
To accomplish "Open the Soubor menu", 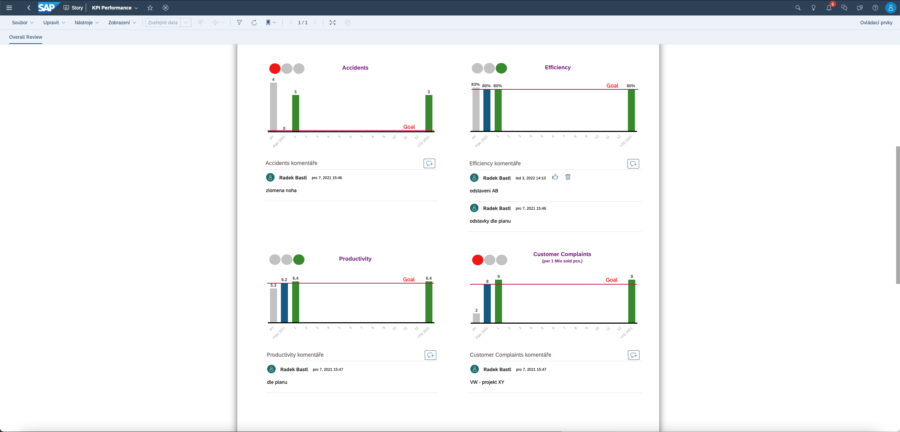I will pos(21,21).
